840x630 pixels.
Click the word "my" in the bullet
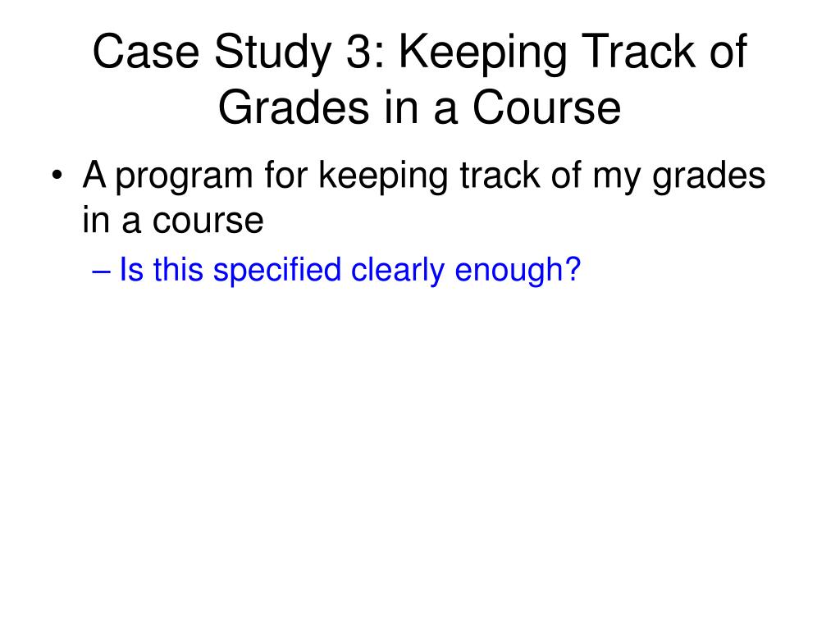tap(616, 178)
